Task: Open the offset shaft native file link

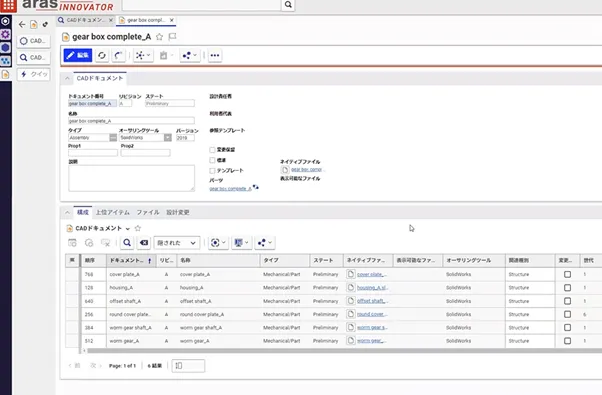Action: coord(371,301)
